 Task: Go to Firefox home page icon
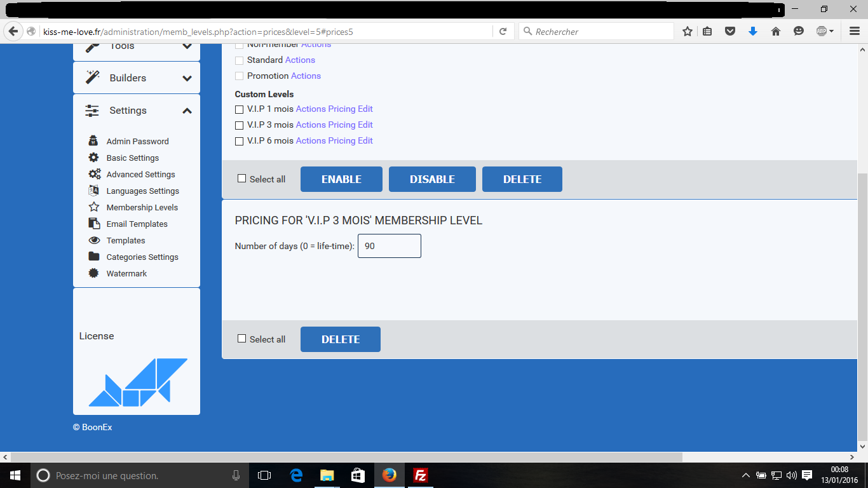point(776,31)
